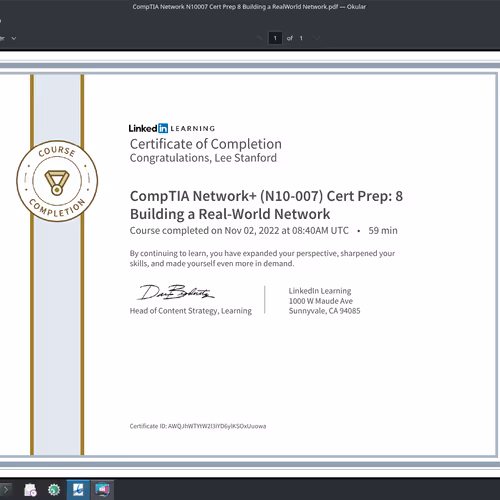
Task: Click the Course Completion medal badge
Action: point(57,181)
